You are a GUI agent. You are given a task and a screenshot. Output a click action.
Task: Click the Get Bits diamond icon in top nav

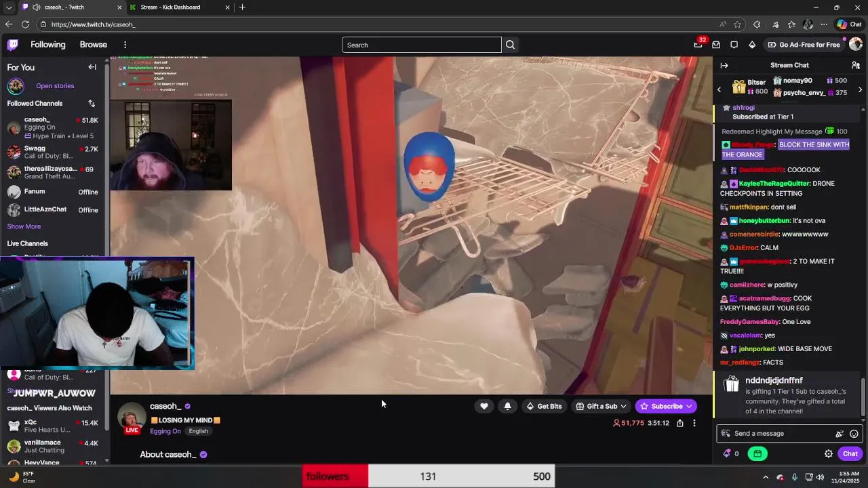(752, 45)
